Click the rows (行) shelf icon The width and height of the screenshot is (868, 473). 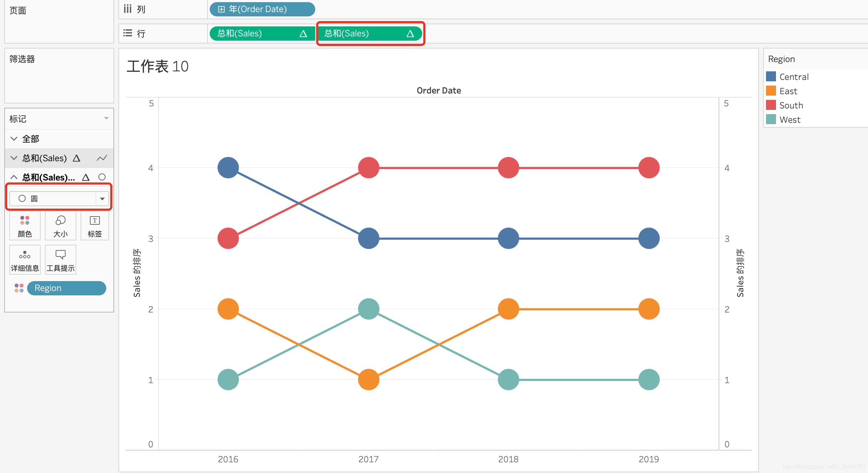(128, 33)
